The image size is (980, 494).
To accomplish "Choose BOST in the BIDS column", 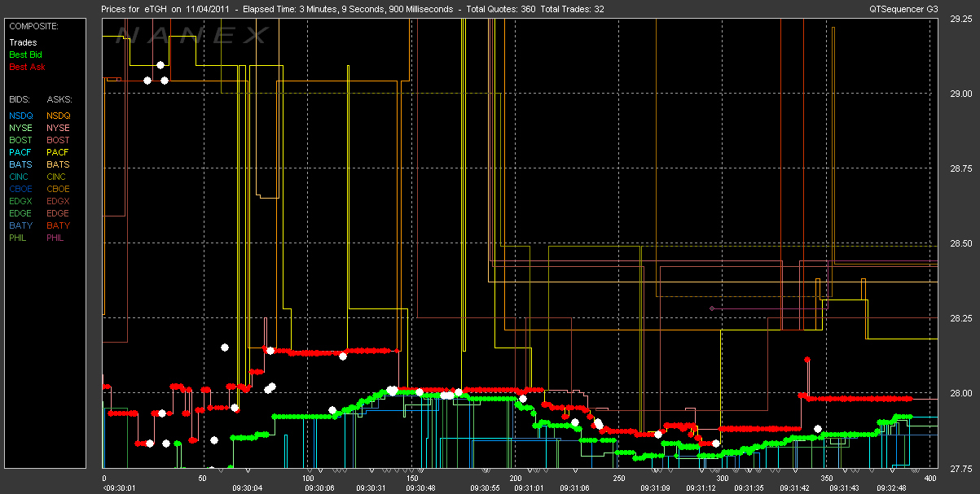I will 21,140.
